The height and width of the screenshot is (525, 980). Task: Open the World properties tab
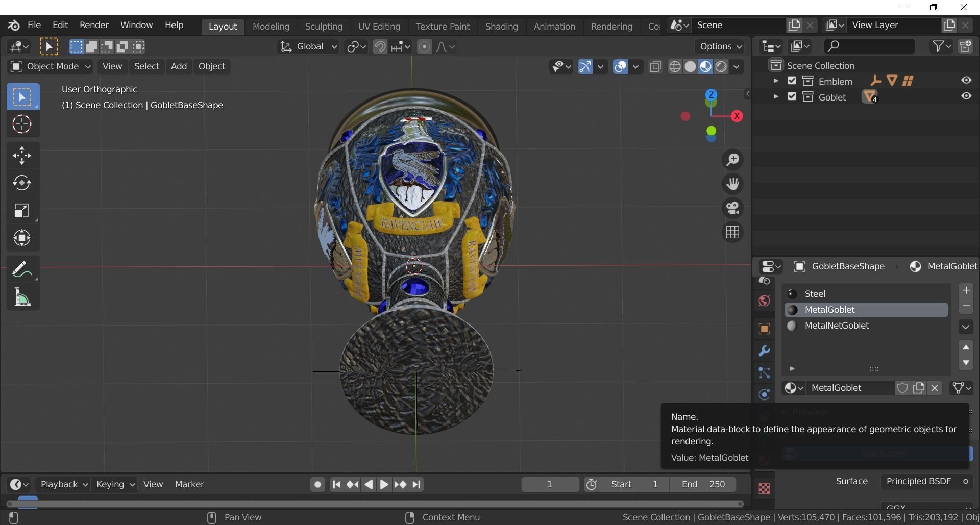click(764, 301)
